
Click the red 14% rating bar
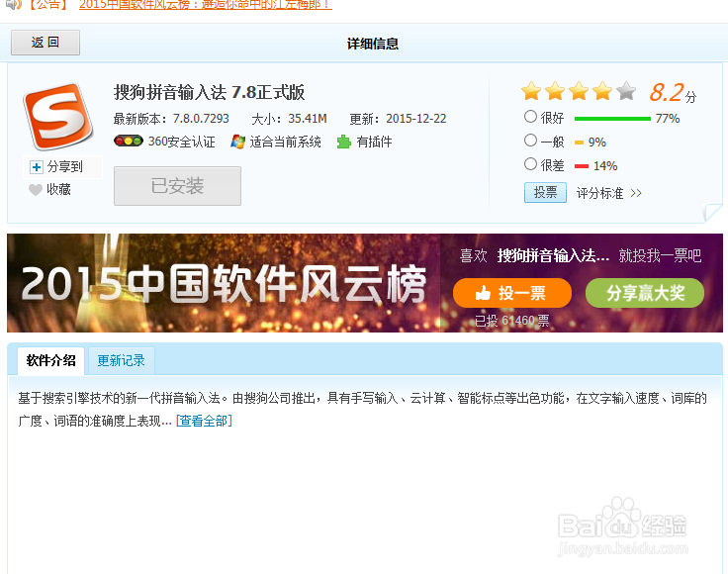(x=582, y=166)
